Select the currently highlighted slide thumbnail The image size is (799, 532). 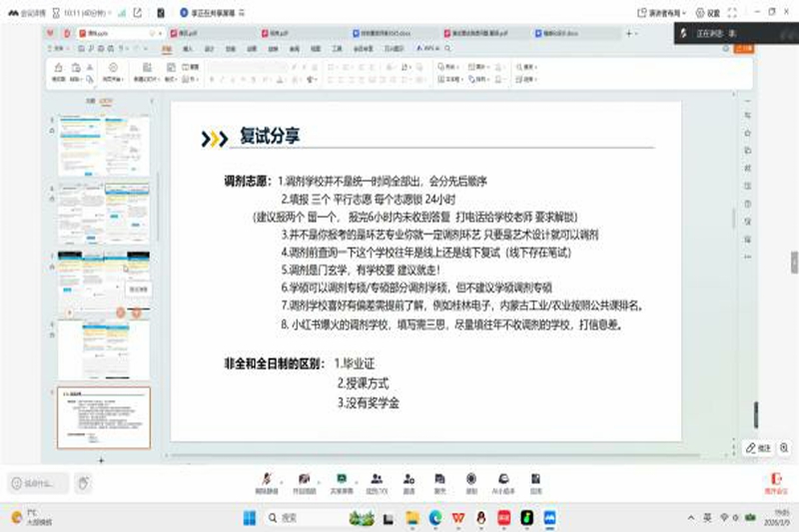[104, 415]
